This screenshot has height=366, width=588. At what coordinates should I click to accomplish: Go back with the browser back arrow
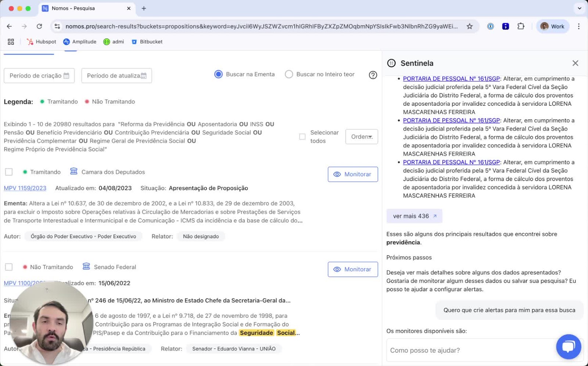coord(9,26)
